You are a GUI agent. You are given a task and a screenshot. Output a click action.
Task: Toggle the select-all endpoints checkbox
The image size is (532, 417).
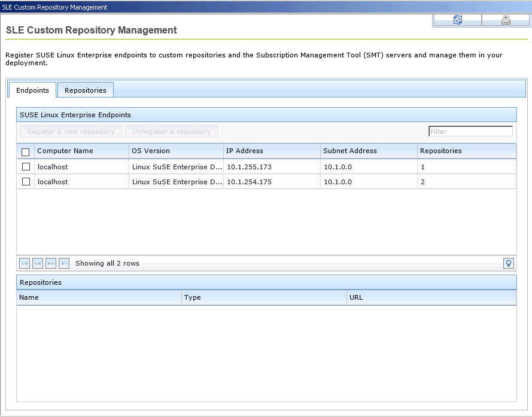pos(26,152)
